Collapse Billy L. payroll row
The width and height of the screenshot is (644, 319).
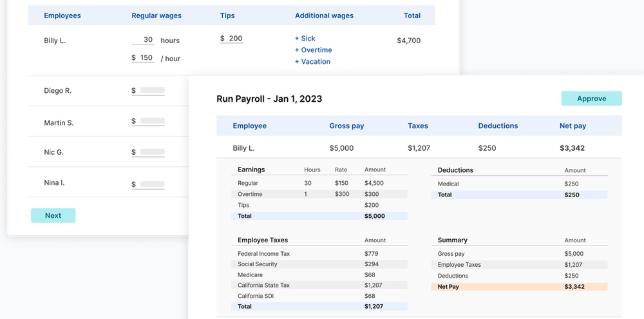point(419,148)
